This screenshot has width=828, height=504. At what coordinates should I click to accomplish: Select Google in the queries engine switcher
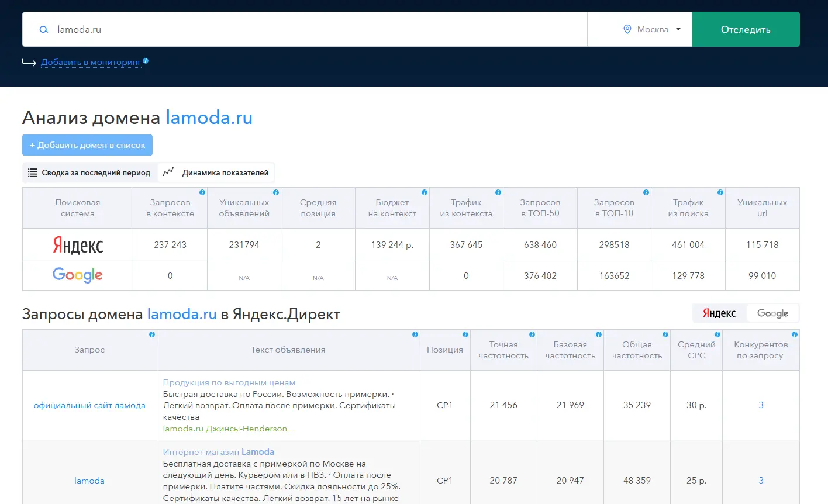point(772,313)
